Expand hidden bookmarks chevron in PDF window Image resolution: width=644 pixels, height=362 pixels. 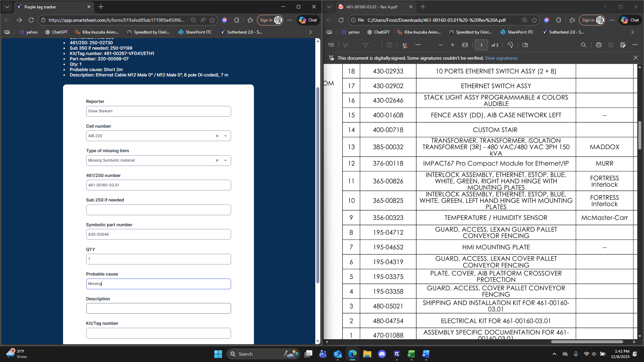[632, 32]
